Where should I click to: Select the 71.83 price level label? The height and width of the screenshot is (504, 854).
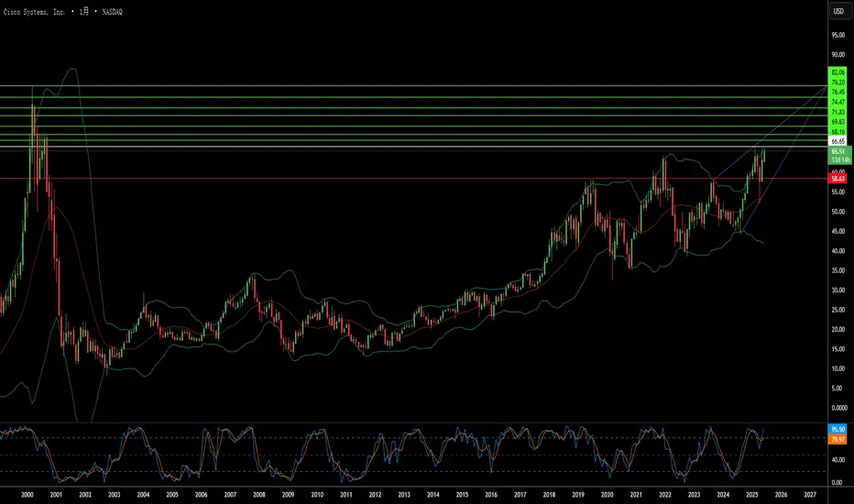(x=838, y=112)
